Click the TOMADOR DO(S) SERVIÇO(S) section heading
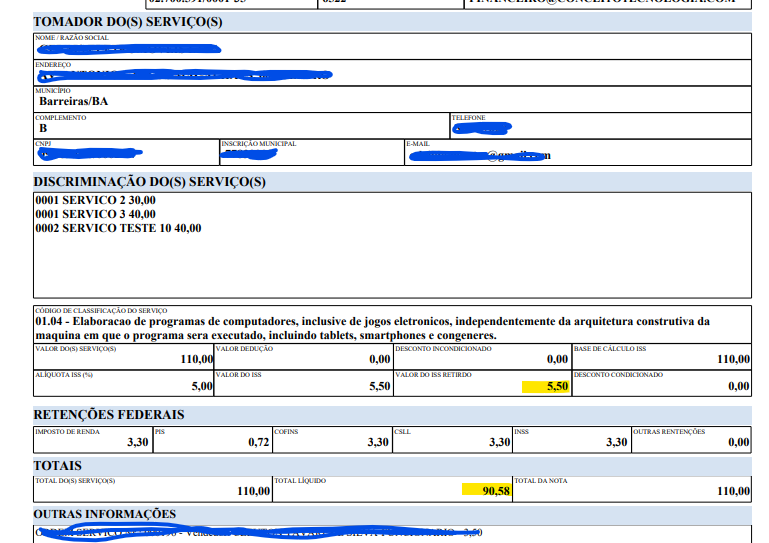The image size is (769, 543). coord(128,22)
